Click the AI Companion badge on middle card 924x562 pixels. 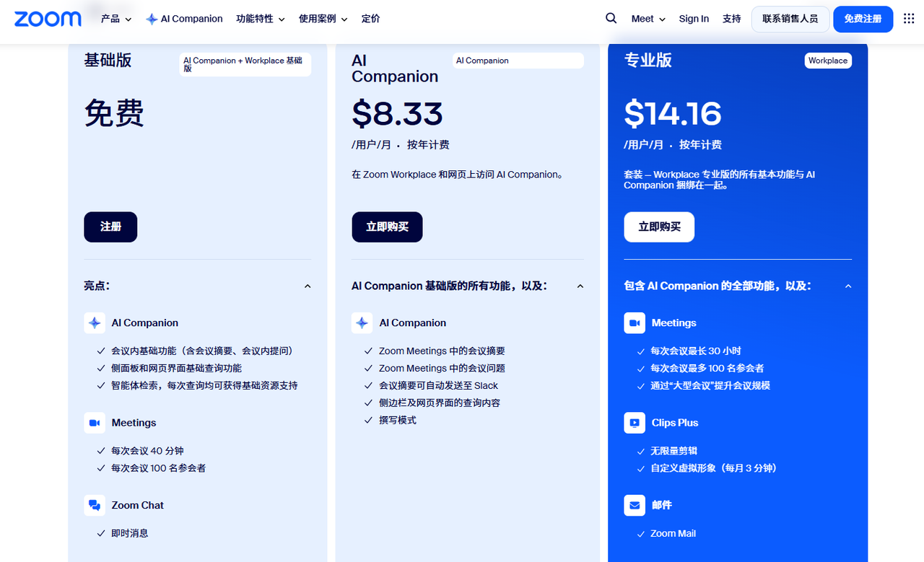(x=518, y=61)
